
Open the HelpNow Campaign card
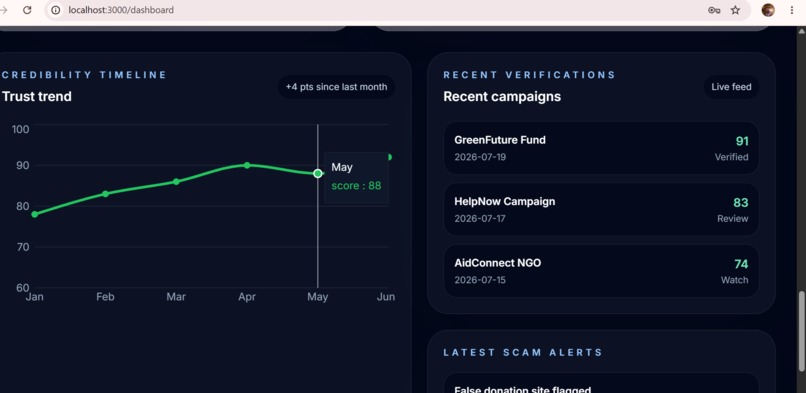click(x=601, y=210)
